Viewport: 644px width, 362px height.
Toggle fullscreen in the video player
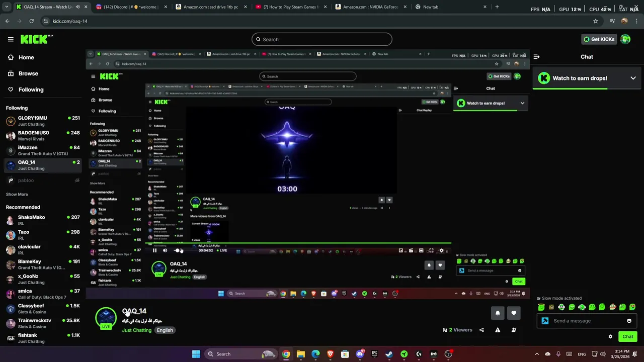pos(431,250)
